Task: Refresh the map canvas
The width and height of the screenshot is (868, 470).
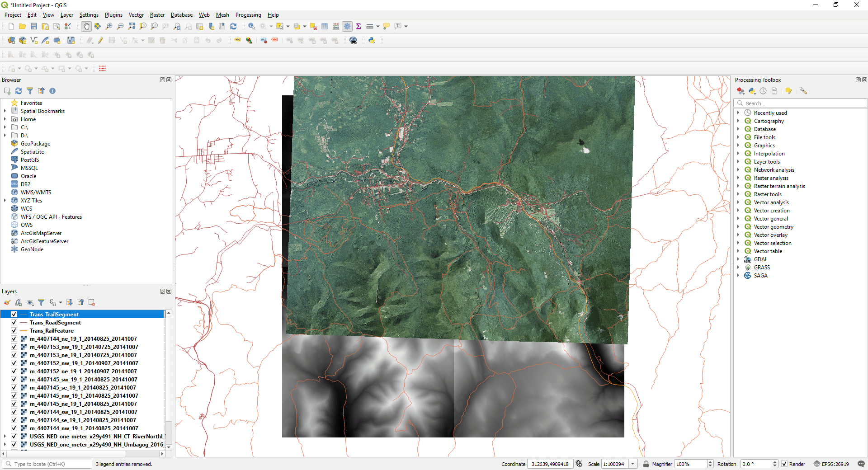Action: click(x=233, y=26)
